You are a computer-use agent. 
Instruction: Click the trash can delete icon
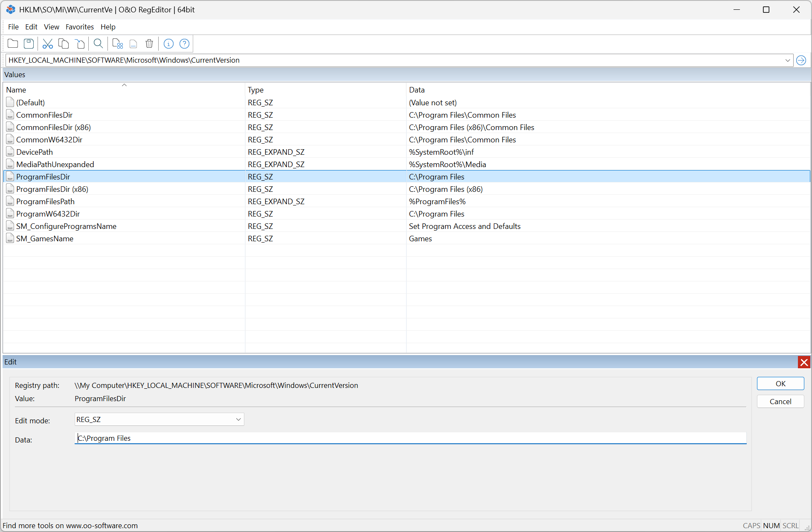(x=149, y=43)
